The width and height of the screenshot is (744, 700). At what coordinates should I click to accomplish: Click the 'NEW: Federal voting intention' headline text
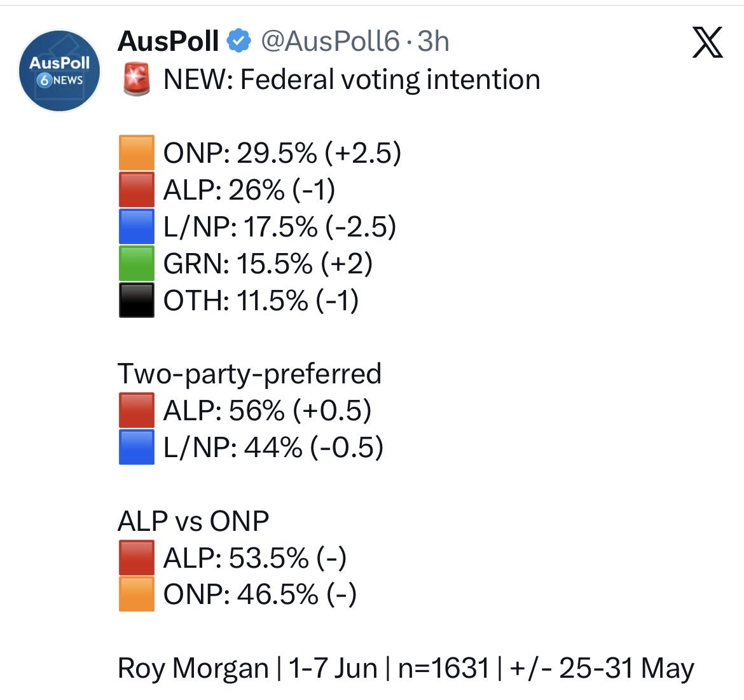point(352,79)
